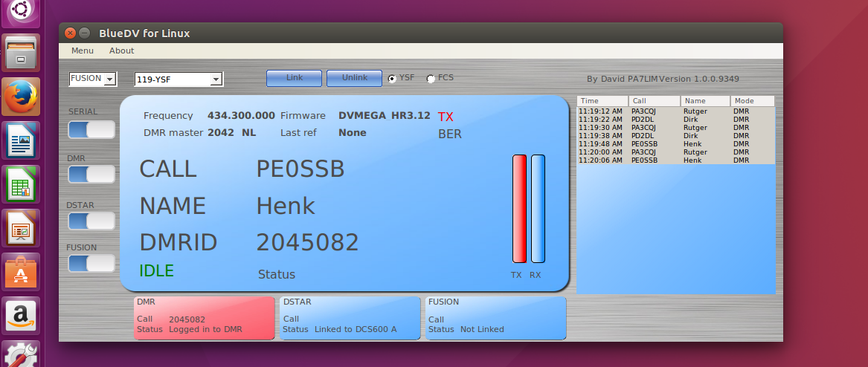Image resolution: width=868 pixels, height=367 pixels.
Task: Select the FCS radio button
Action: click(431, 79)
